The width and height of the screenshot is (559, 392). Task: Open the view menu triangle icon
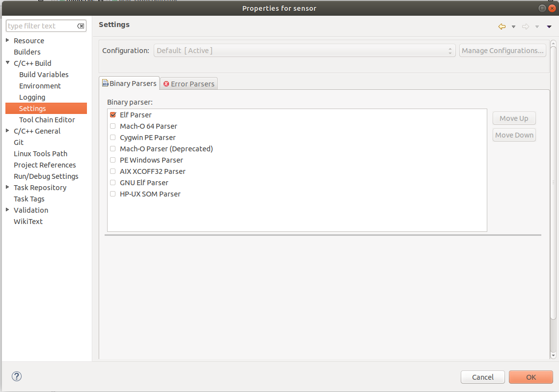(549, 27)
